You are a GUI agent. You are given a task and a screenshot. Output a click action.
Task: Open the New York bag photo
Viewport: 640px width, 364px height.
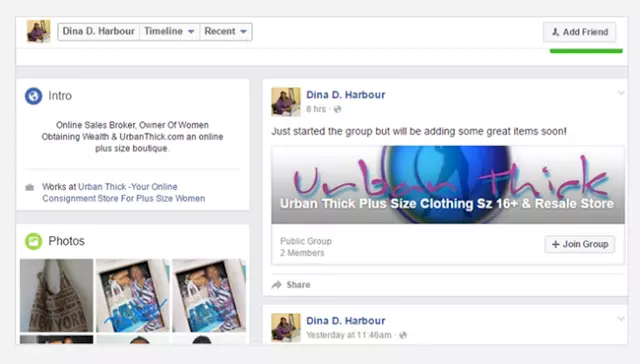point(56,295)
